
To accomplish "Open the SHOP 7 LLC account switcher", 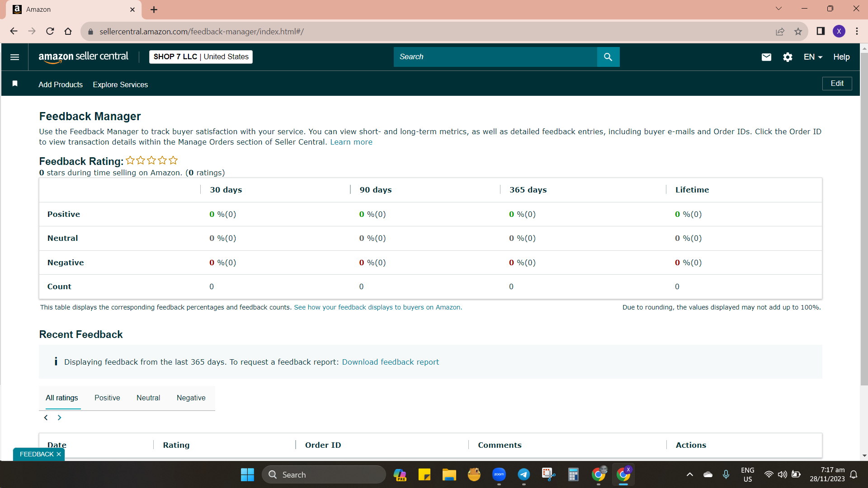I will [201, 57].
